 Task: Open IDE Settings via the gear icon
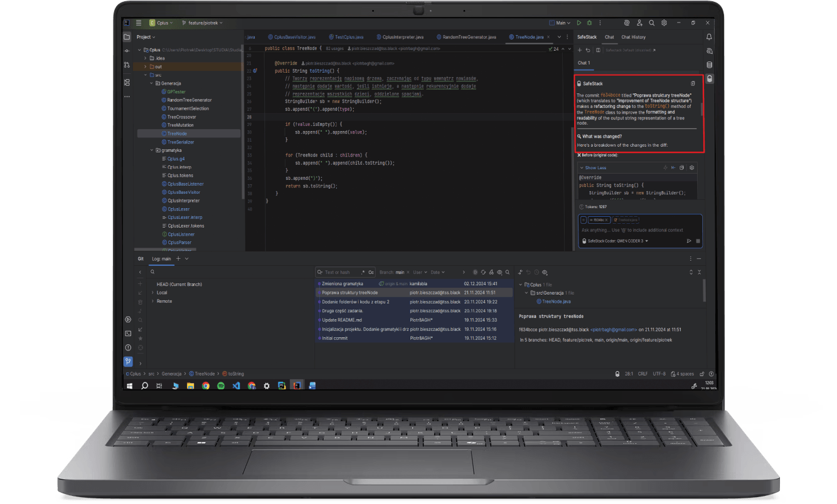pyautogui.click(x=664, y=22)
